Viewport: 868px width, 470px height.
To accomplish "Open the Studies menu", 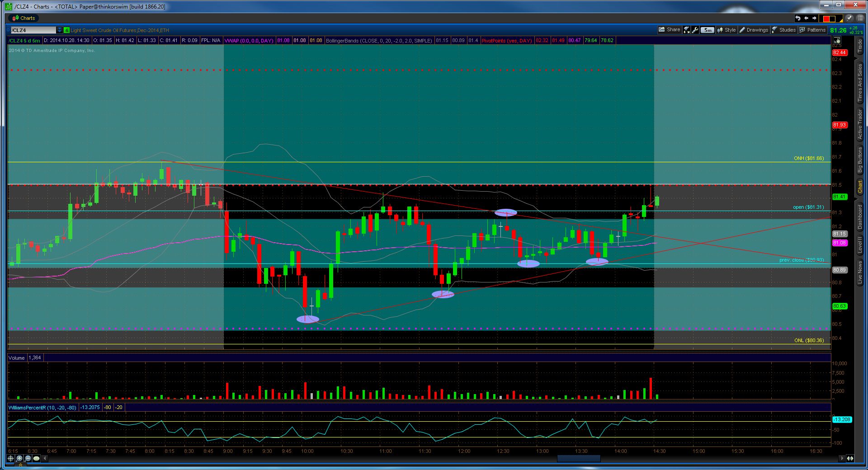I will click(x=784, y=30).
